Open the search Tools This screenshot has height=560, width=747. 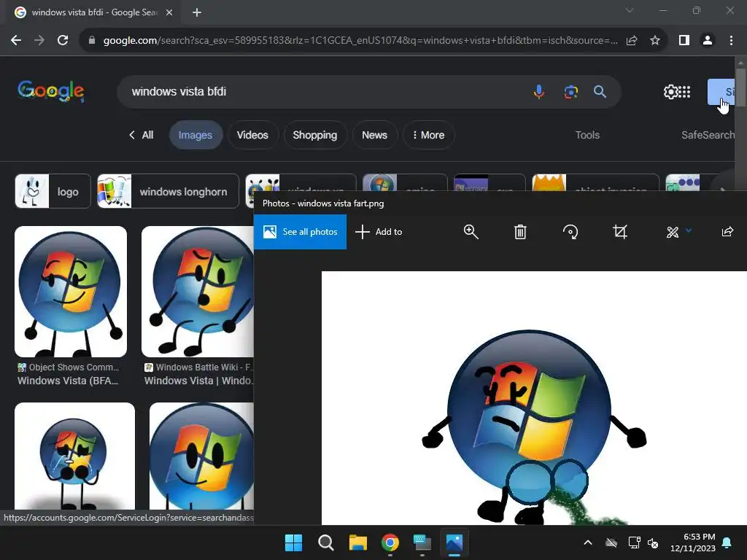(x=587, y=135)
